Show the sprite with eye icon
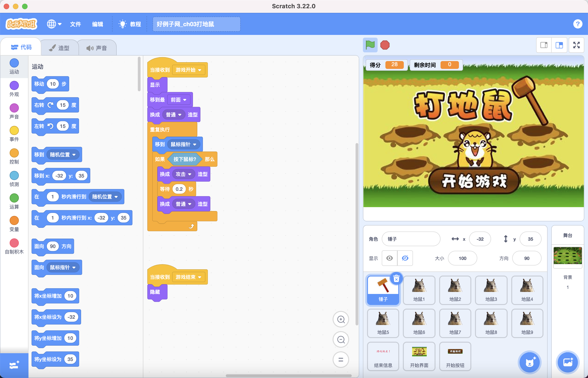 [389, 258]
